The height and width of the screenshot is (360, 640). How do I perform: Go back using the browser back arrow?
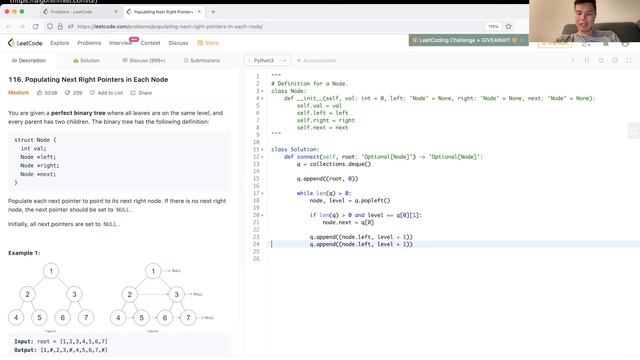tap(9, 27)
